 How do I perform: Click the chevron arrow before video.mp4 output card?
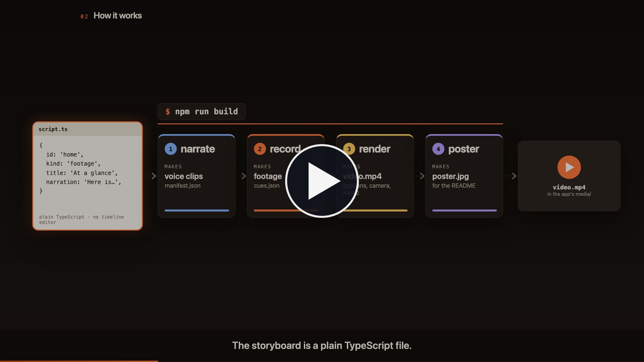pos(514,176)
